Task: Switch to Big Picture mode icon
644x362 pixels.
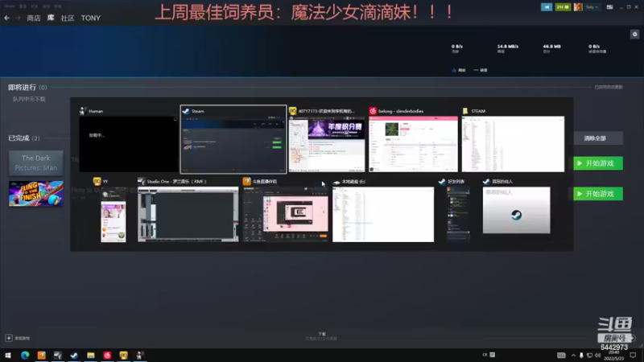Action: (609, 7)
